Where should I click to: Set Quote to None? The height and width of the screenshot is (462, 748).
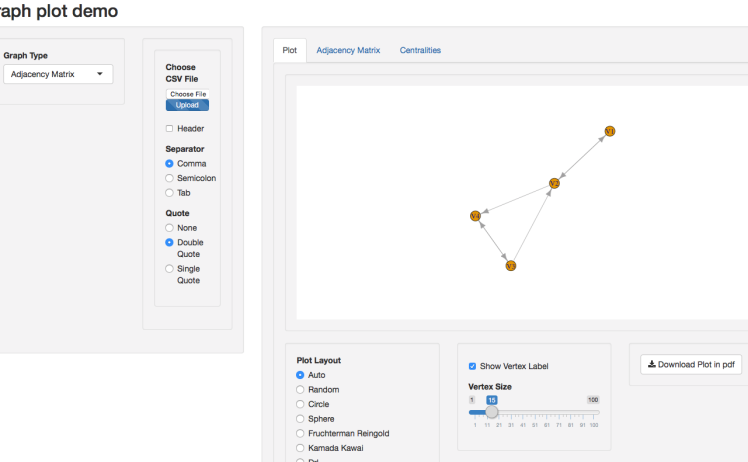click(x=170, y=228)
